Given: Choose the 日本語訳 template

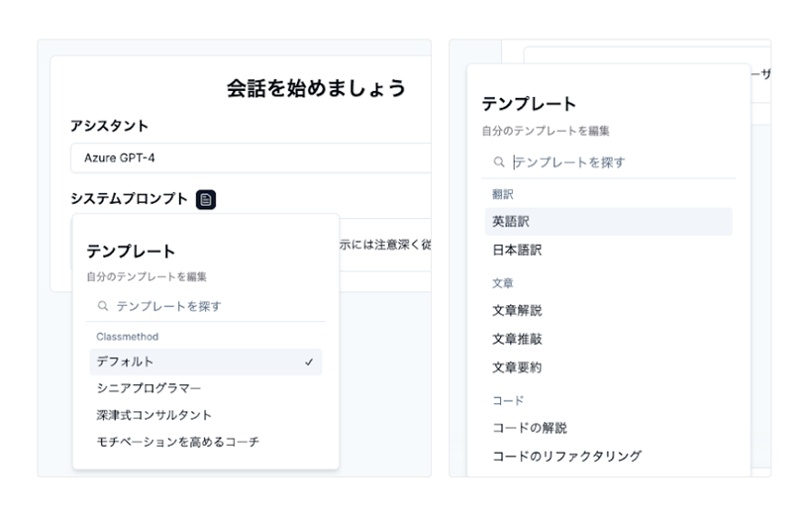Looking at the screenshot, I should tap(517, 251).
